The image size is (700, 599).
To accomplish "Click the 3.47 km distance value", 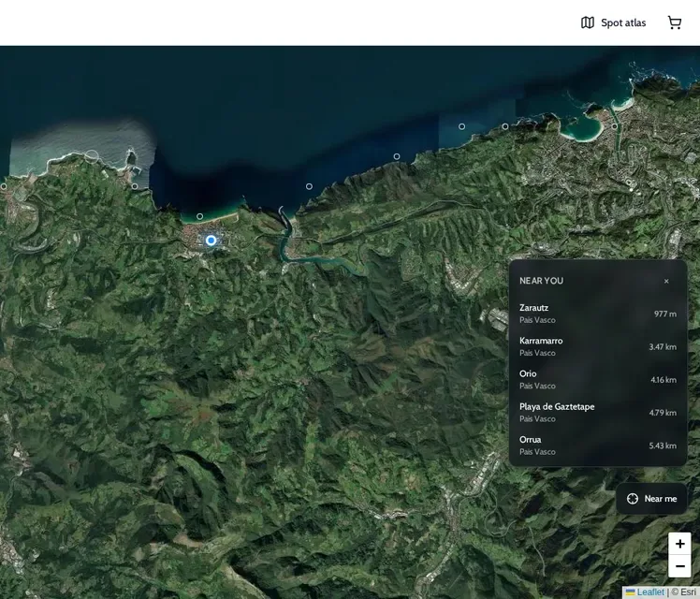I will 663,347.
